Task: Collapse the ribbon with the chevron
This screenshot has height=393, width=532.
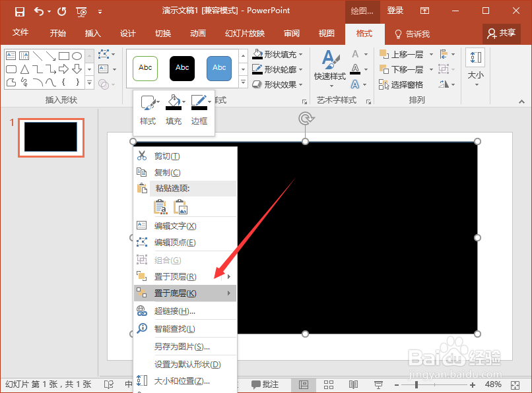Action: pyautogui.click(x=521, y=102)
